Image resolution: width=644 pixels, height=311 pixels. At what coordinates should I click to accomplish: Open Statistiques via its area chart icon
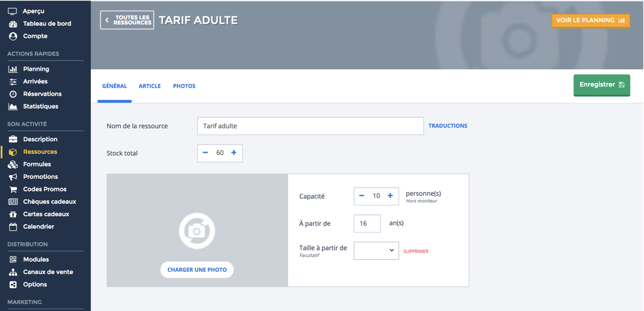pyautogui.click(x=12, y=107)
